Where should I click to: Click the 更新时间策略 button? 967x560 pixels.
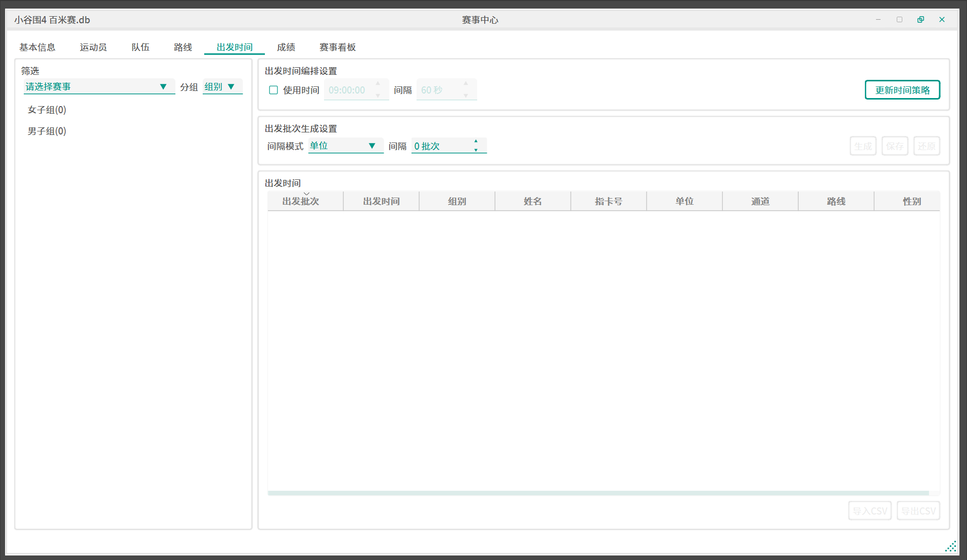[902, 90]
